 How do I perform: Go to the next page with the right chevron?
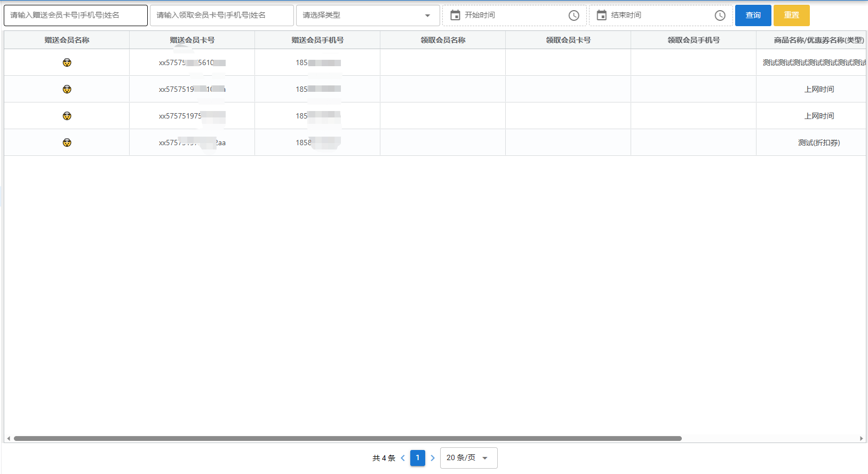tap(433, 458)
